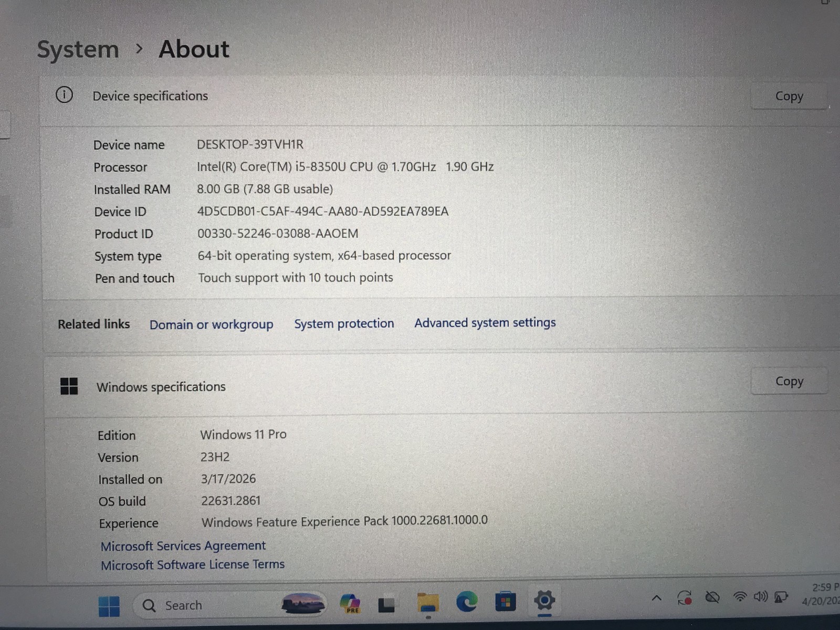Screen dimensions: 840x630
Task: Select the Windows 11 Pro edition value
Action: coord(243,435)
